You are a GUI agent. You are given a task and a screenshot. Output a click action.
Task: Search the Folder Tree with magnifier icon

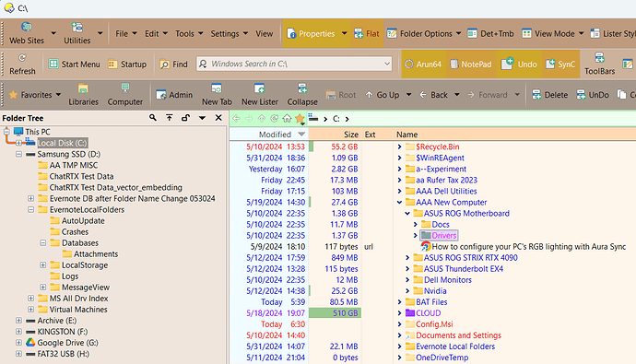(x=152, y=118)
